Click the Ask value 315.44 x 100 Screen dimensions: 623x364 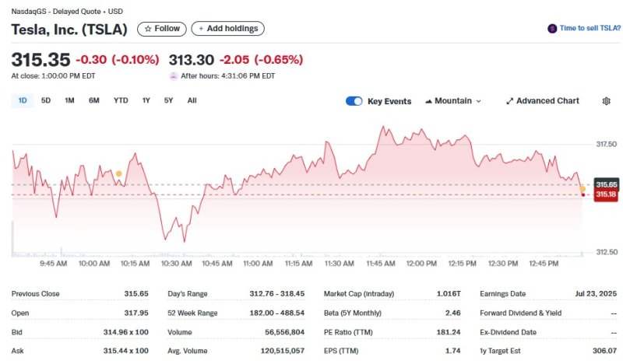point(126,351)
